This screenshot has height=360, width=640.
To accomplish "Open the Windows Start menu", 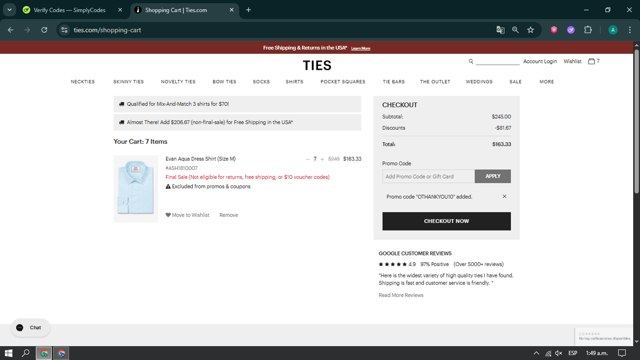I will [x=8, y=353].
